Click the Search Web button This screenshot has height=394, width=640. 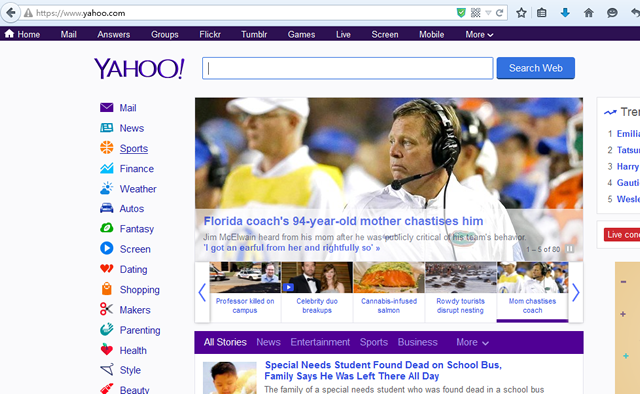coord(536,68)
